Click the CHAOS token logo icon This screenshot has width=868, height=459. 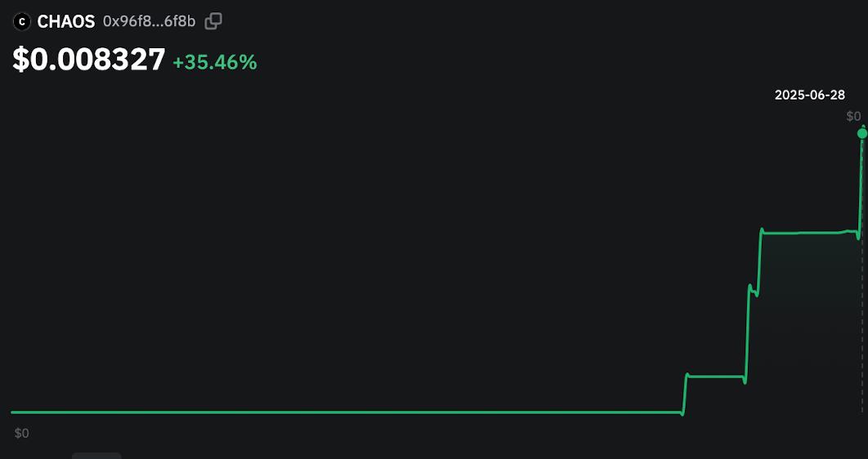(x=21, y=22)
